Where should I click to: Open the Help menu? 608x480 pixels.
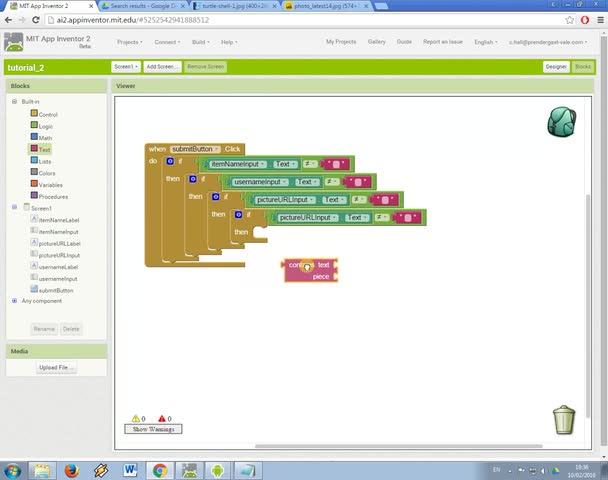coord(229,42)
